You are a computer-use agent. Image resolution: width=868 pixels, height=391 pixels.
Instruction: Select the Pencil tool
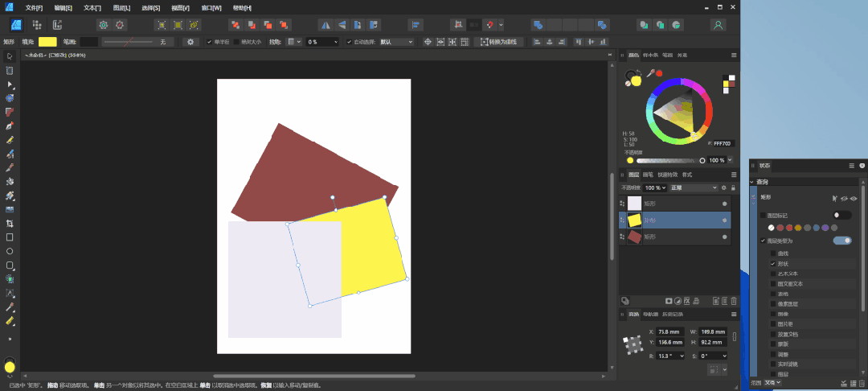tap(10, 139)
